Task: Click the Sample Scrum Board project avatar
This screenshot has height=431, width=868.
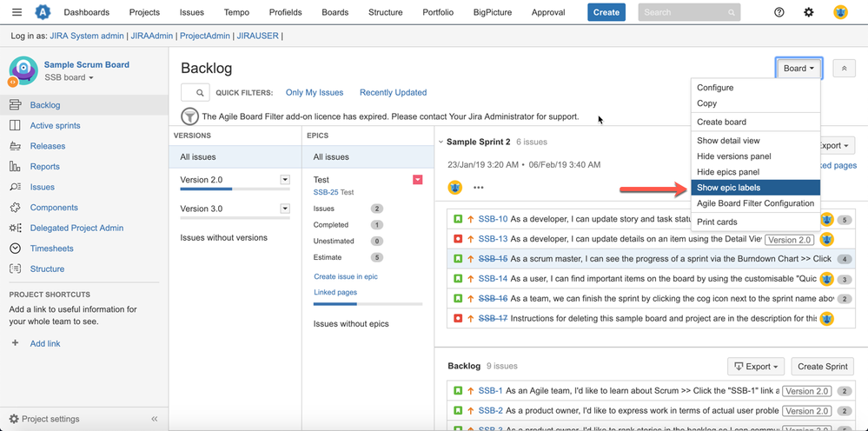Action: [x=23, y=70]
